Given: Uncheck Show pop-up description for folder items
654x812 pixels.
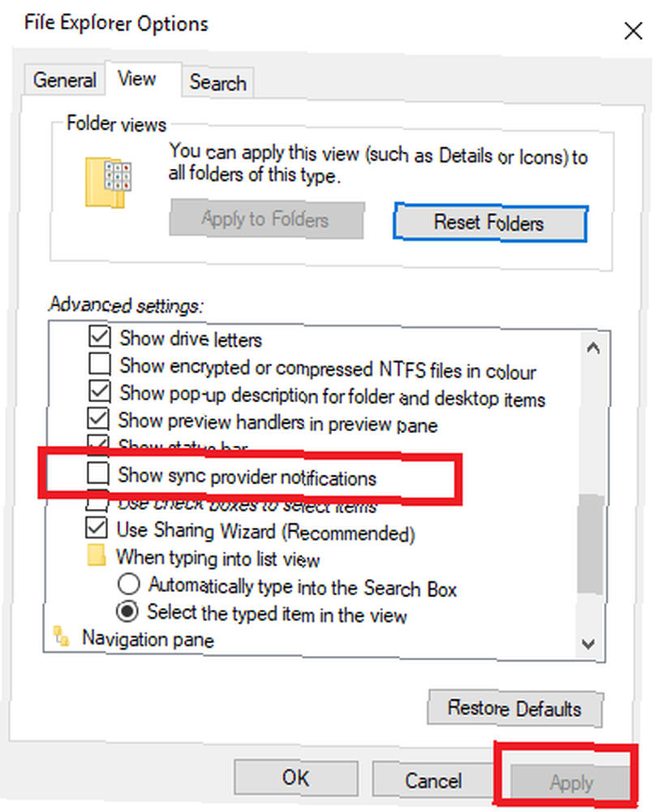Looking at the screenshot, I should (99, 391).
